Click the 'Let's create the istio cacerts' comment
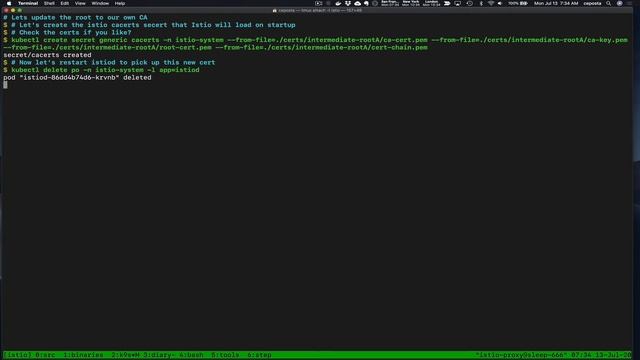The width and height of the screenshot is (640, 360). tap(153, 25)
